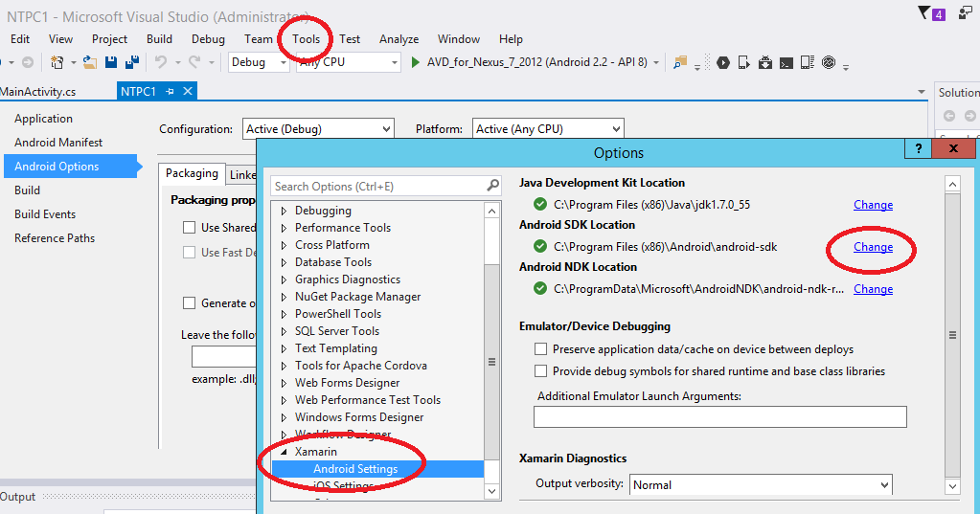Pin the NTPC1 tab

point(170,91)
